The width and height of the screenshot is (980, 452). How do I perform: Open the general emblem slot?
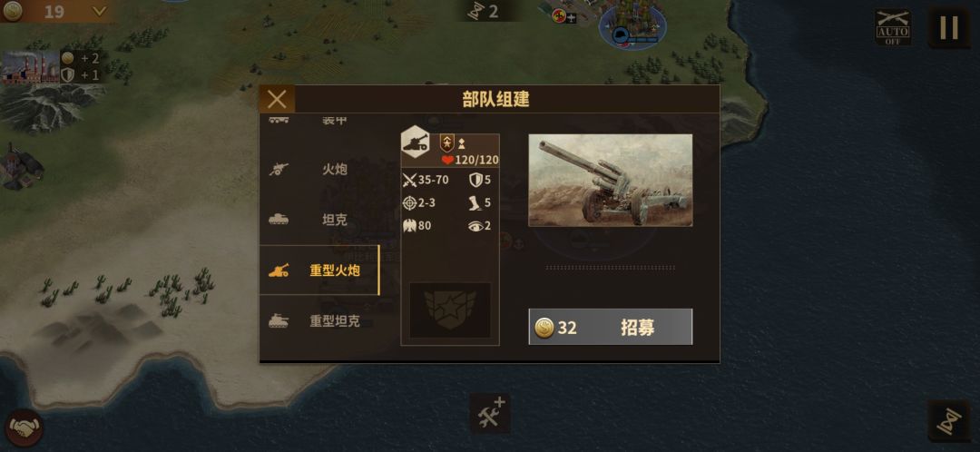tap(450, 310)
